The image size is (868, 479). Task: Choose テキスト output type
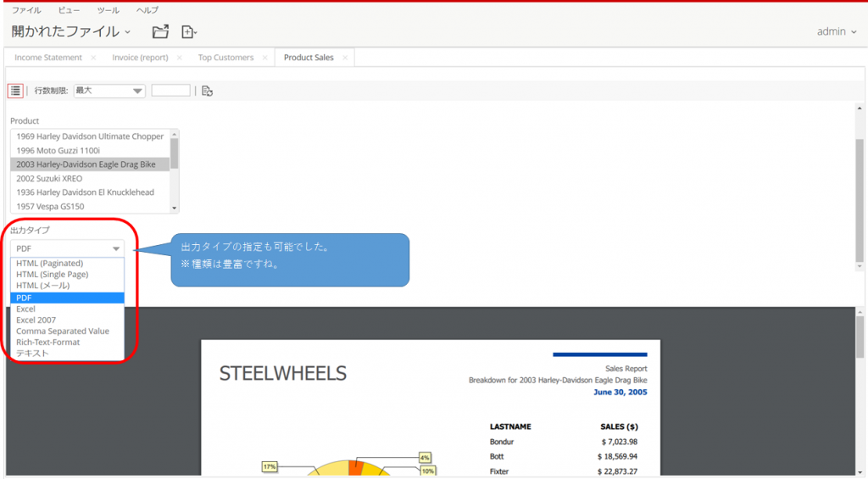(x=67, y=354)
